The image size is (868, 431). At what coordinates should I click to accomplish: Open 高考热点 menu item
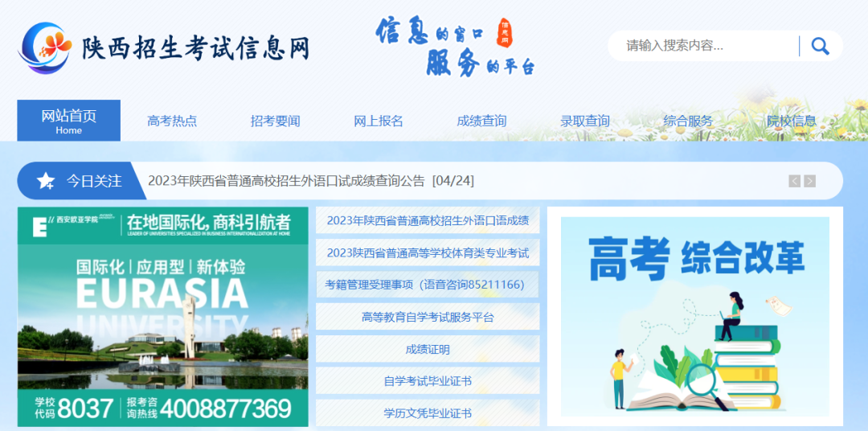tap(172, 121)
